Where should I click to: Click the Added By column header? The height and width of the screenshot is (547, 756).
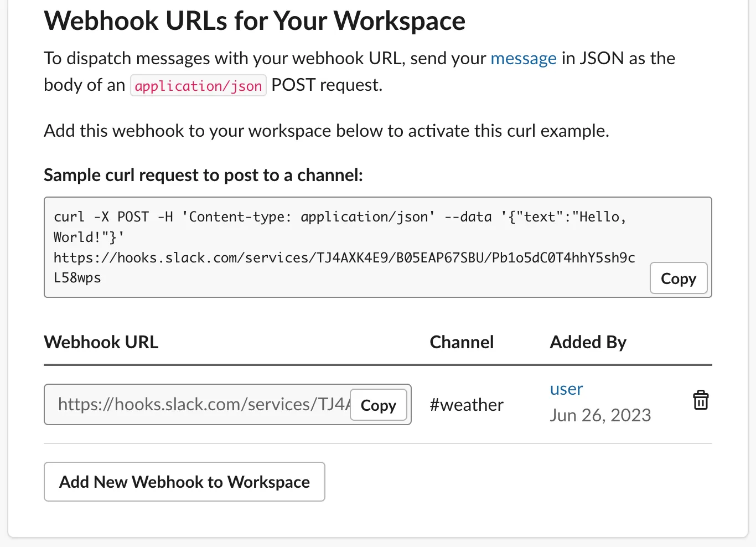click(588, 342)
